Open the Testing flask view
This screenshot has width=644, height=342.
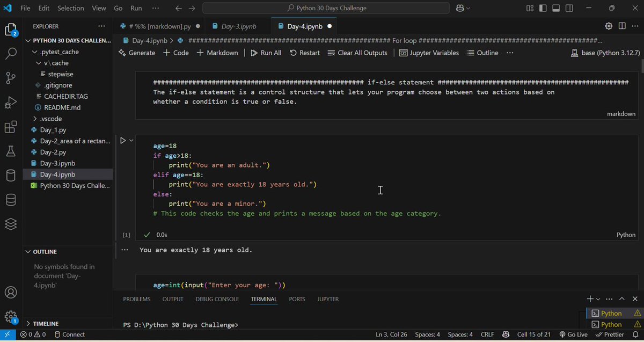click(x=11, y=151)
